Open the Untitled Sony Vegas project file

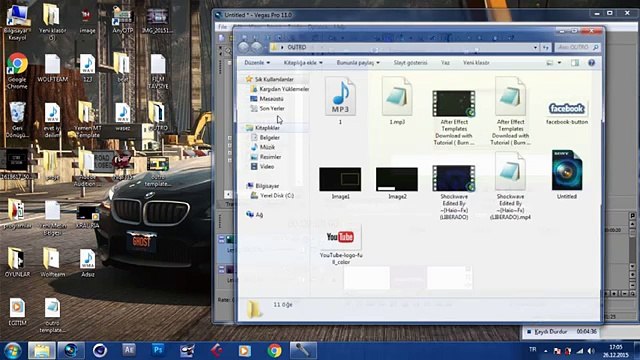[567, 174]
